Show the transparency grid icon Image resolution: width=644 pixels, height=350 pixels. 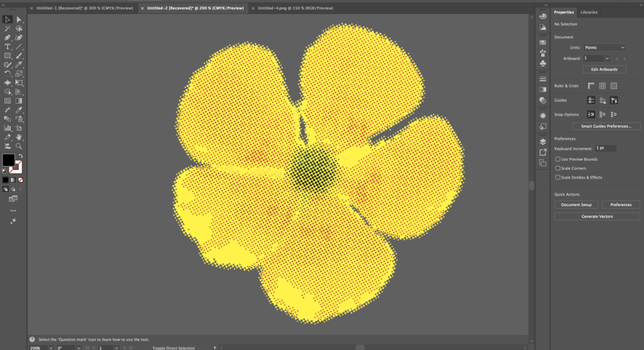(614, 85)
